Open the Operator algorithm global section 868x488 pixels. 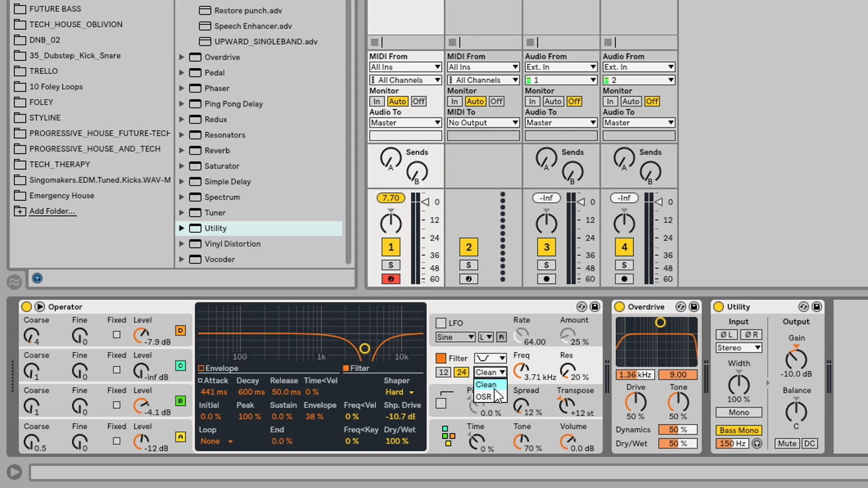(448, 436)
